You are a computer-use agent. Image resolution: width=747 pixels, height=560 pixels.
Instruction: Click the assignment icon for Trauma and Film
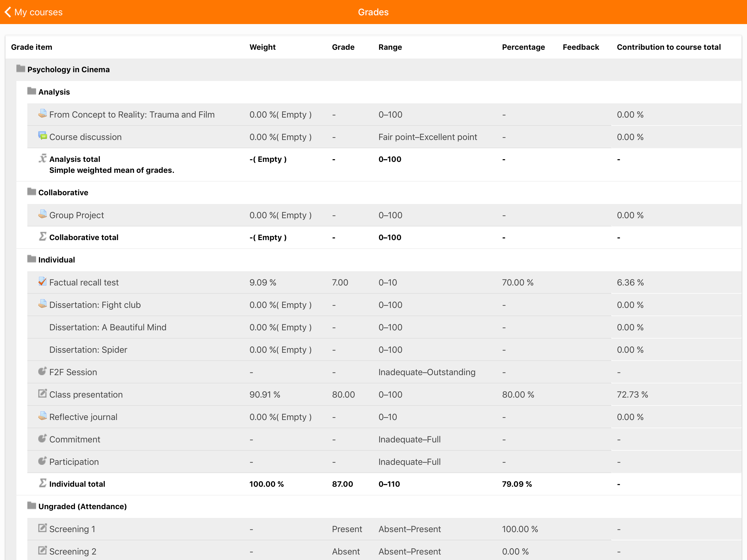[43, 113]
